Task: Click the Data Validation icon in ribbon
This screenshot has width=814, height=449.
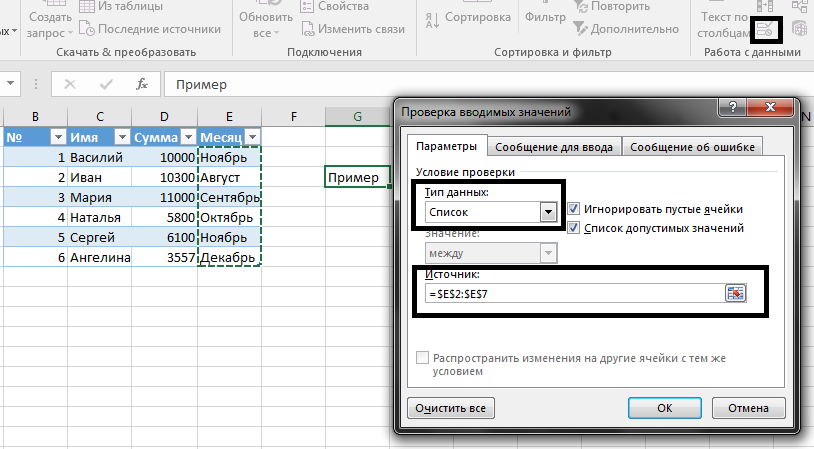Action: click(x=769, y=29)
